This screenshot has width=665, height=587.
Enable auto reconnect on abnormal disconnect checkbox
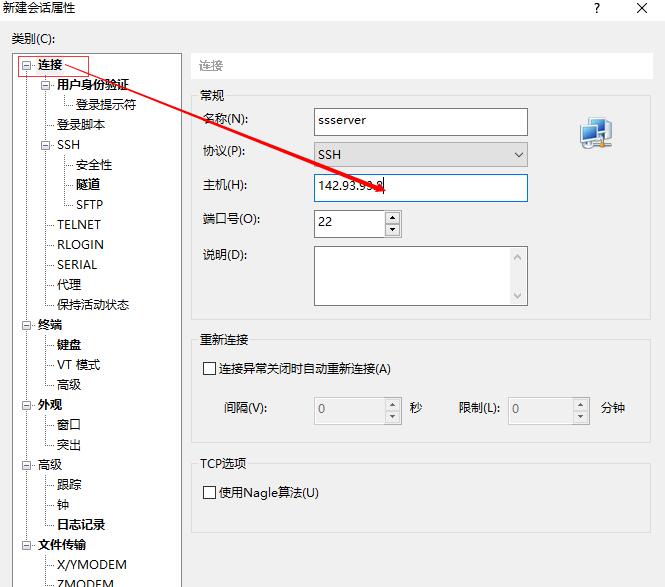[x=209, y=368]
